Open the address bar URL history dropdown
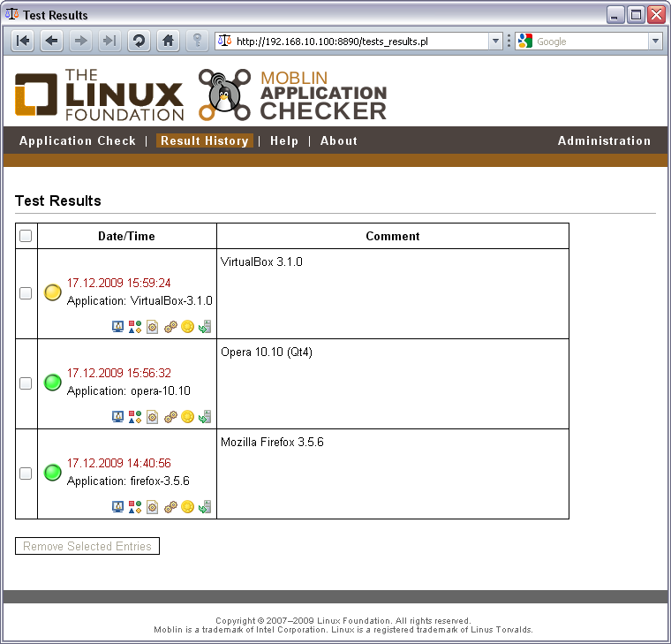 coord(495,42)
